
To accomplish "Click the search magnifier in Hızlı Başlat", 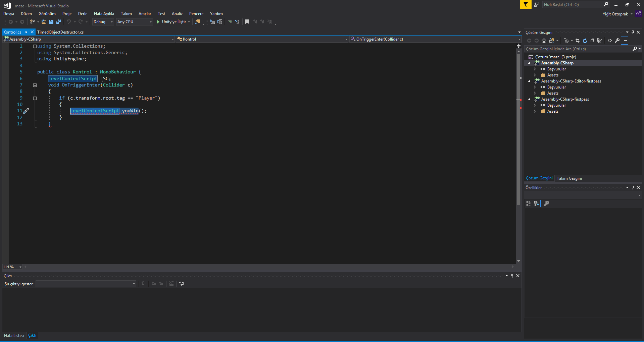I will click(606, 4).
